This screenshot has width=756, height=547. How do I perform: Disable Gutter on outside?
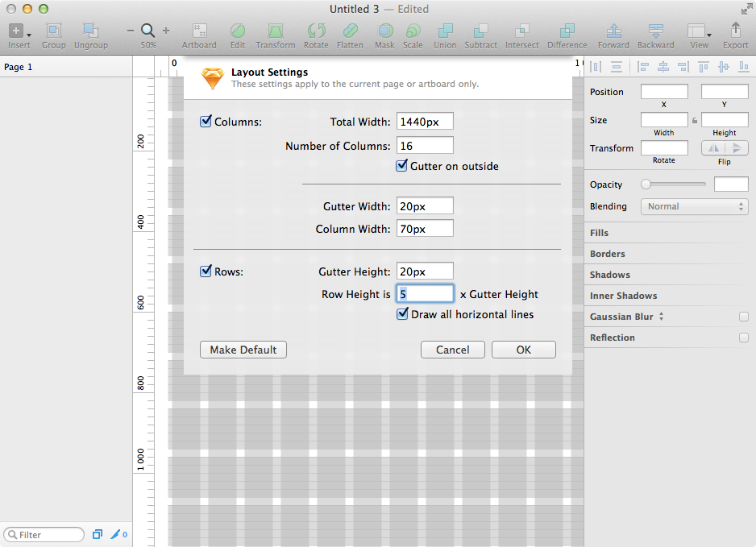(x=402, y=166)
